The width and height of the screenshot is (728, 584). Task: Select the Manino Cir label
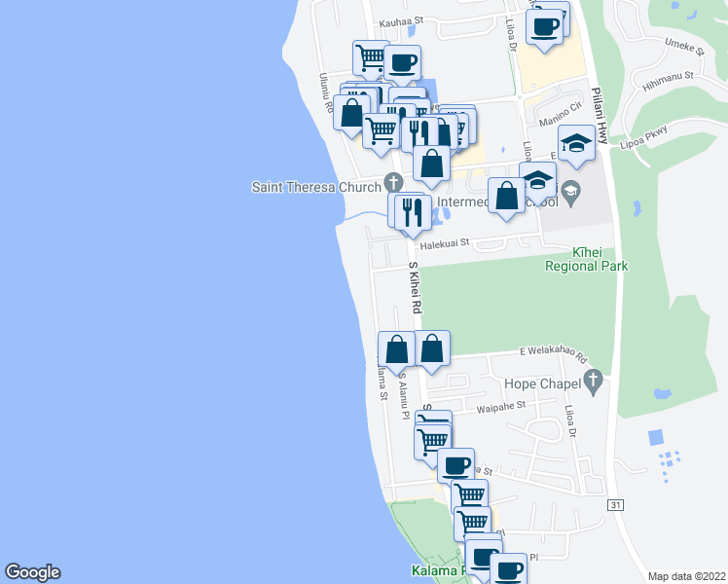tap(561, 115)
